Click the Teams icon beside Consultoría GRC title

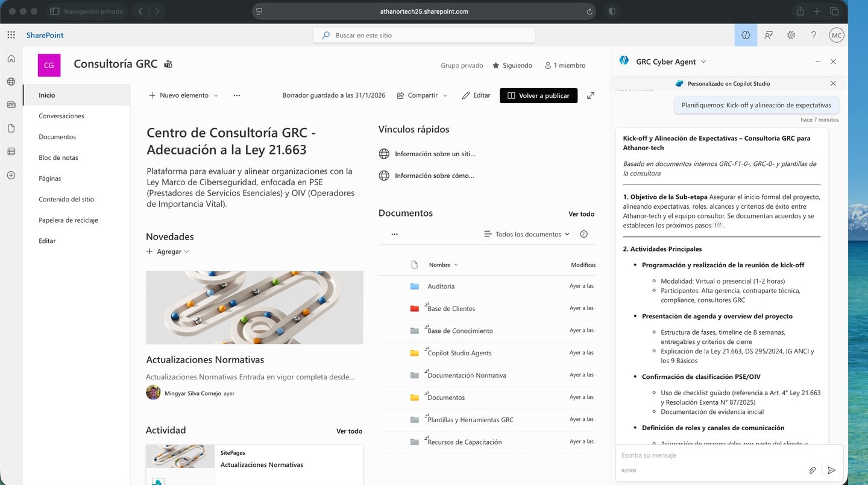tap(168, 64)
